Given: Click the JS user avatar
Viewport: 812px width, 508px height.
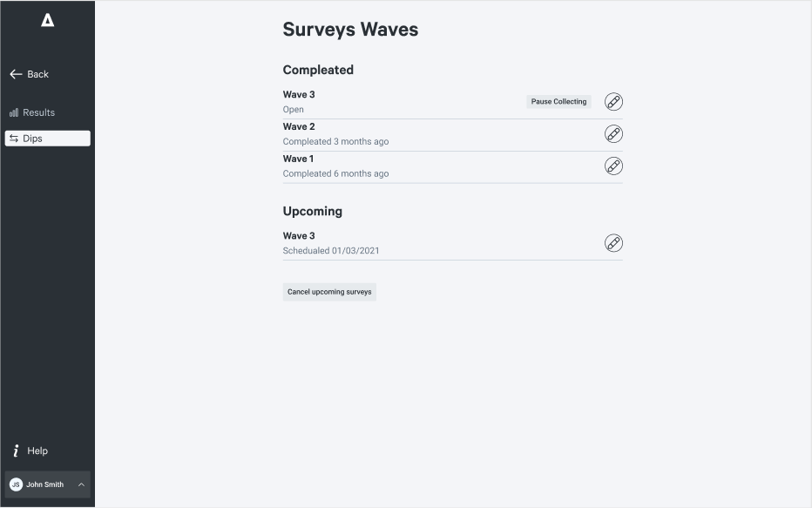Looking at the screenshot, I should pyautogui.click(x=16, y=484).
